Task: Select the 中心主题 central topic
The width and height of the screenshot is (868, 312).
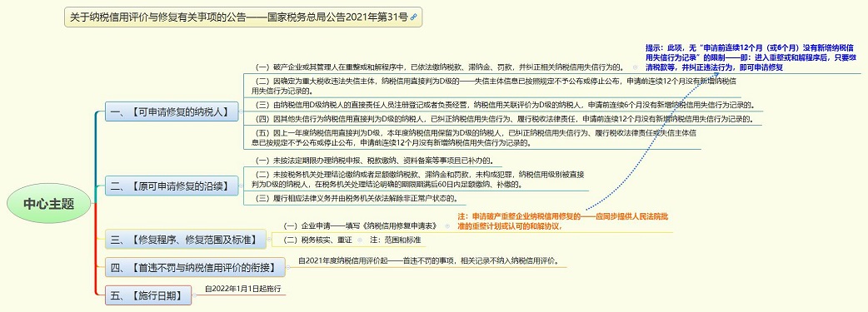Action: pyautogui.click(x=48, y=204)
